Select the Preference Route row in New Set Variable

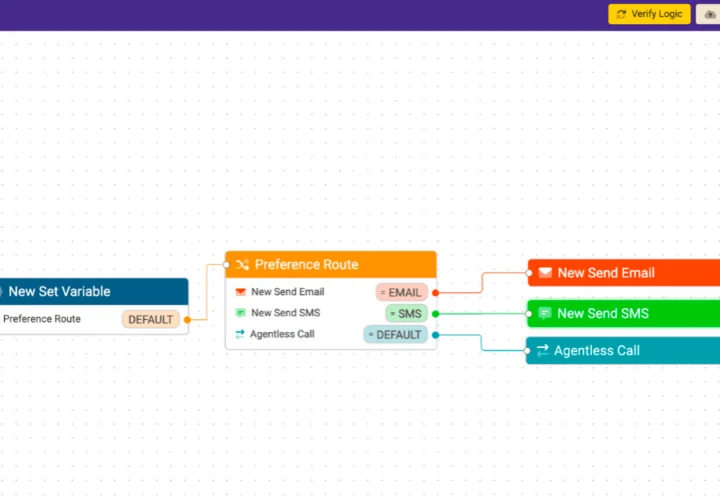pos(42,319)
